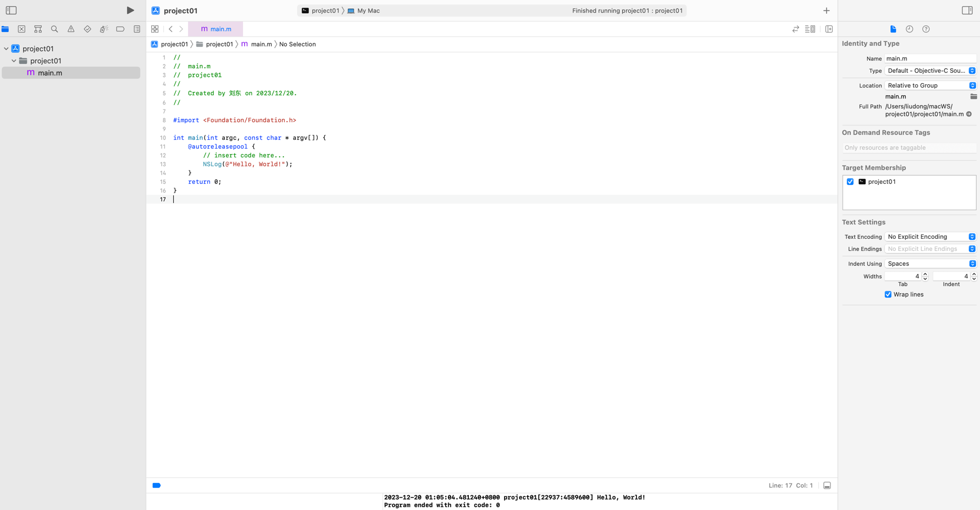Viewport: 980px width, 510px height.
Task: Open Indent Using dropdown
Action: pos(930,264)
